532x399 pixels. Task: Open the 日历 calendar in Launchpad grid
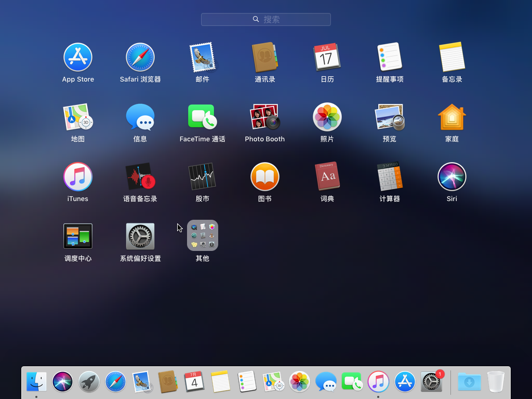click(x=327, y=57)
